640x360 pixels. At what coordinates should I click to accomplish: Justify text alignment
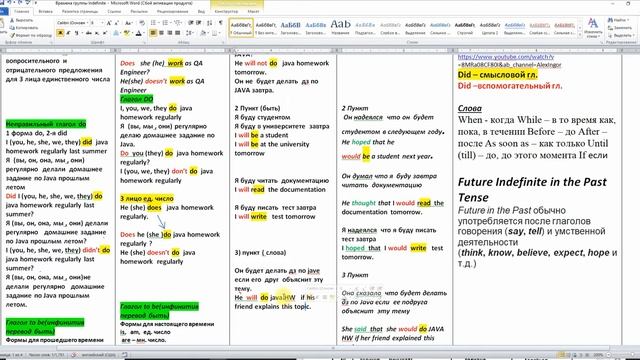click(178, 33)
